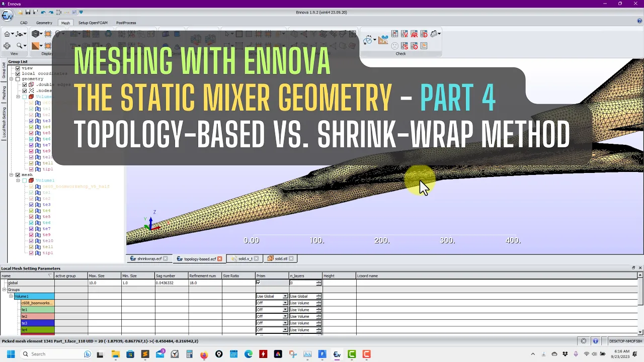
Task: Collapse the Groups row in parameters table
Action: [4, 290]
